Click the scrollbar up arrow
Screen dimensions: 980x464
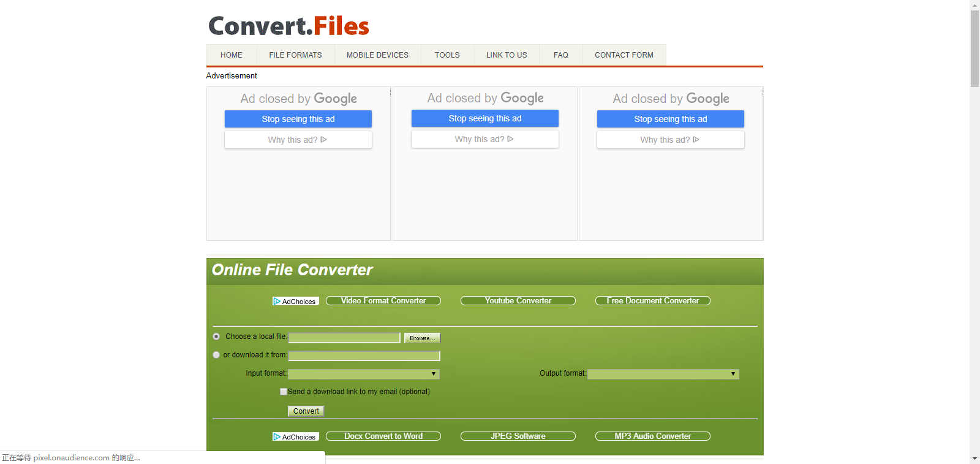(x=974, y=5)
